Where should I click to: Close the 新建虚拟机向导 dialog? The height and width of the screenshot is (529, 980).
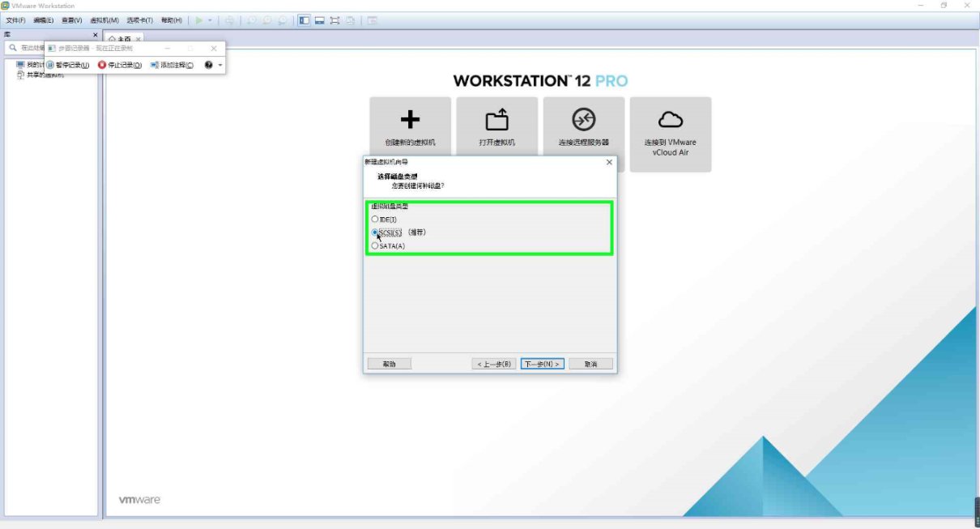pos(609,162)
